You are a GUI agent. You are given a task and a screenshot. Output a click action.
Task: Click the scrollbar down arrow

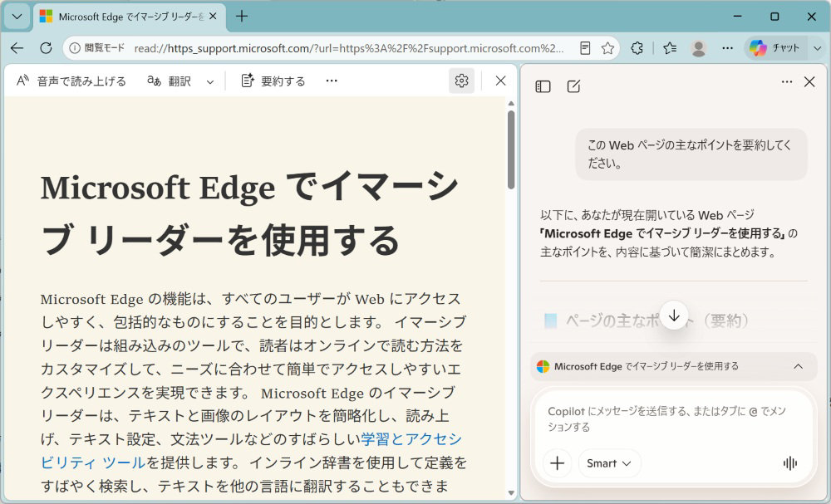(511, 493)
